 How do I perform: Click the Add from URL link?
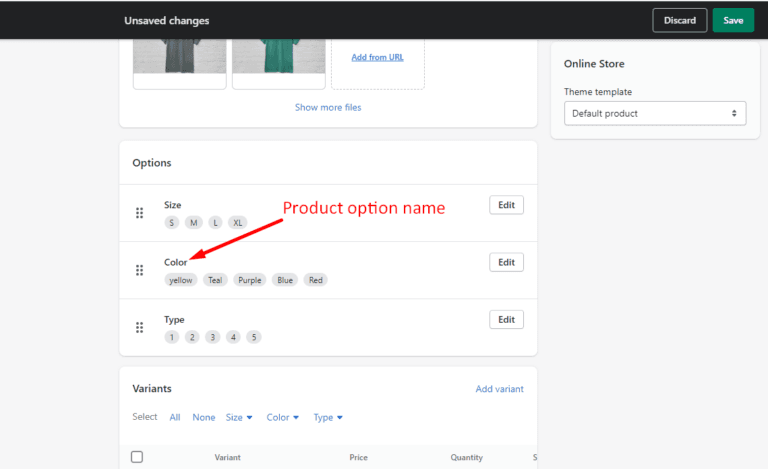click(377, 57)
